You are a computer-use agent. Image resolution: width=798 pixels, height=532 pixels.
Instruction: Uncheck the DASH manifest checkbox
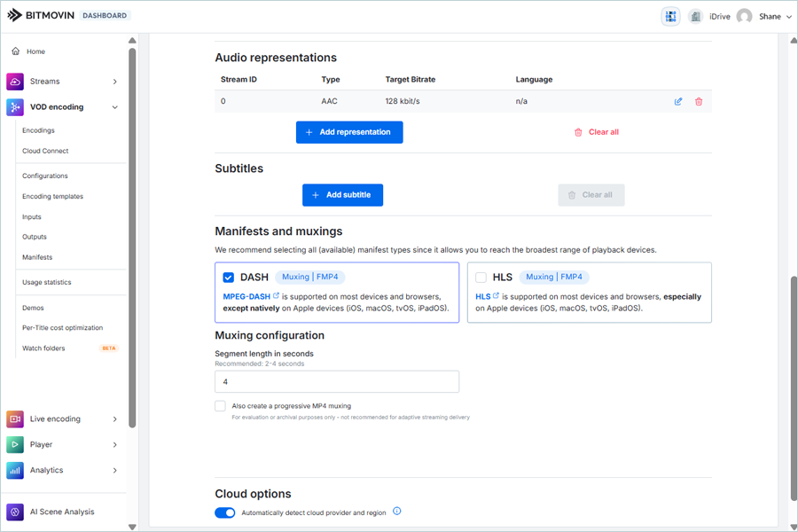(x=229, y=278)
